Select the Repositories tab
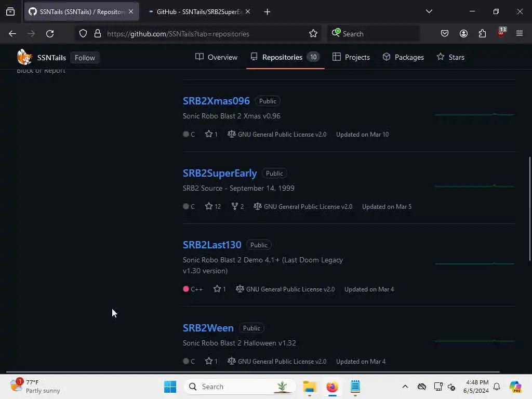532x399 pixels. tap(285, 57)
